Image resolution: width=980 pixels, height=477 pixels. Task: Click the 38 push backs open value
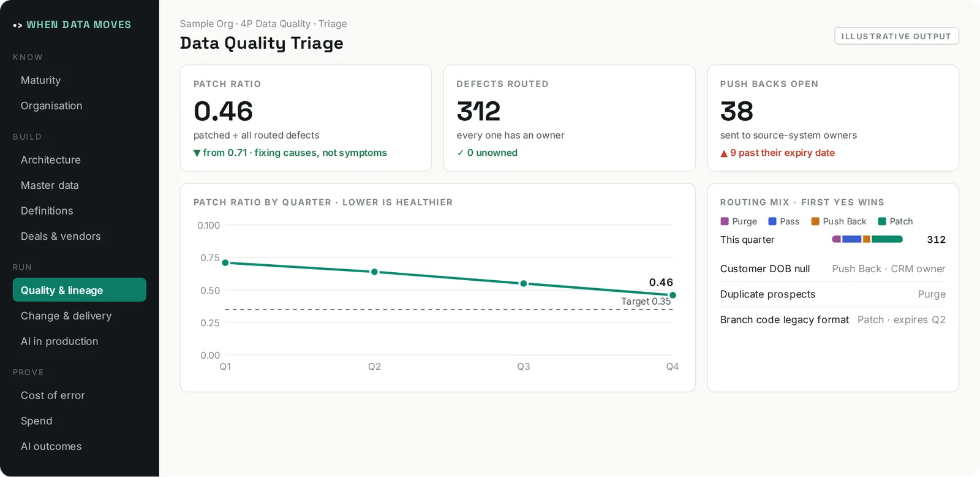[737, 112]
